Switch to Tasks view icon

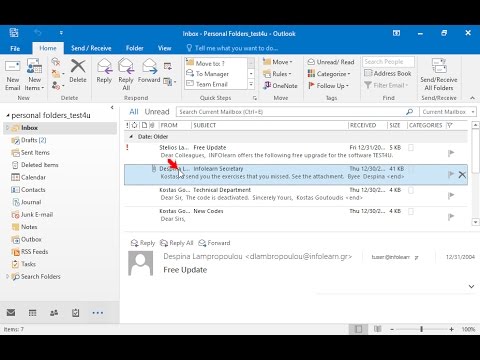pyautogui.click(x=76, y=313)
